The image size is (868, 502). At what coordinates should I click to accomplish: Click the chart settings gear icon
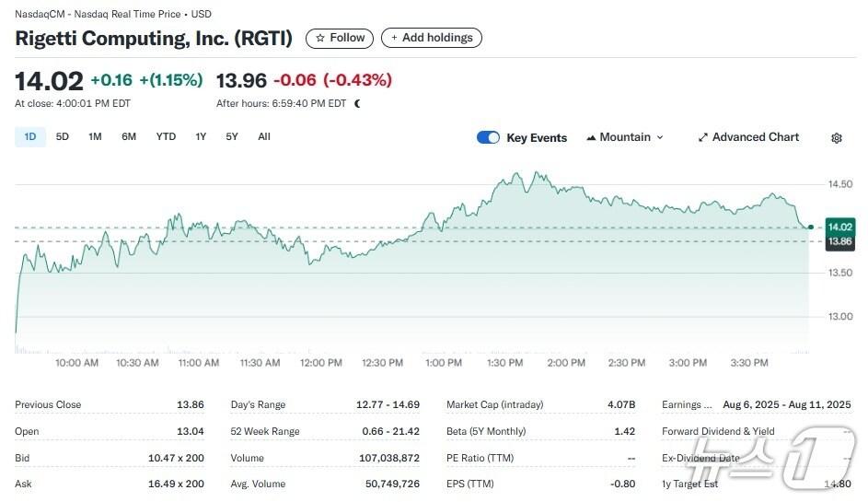[x=836, y=138]
